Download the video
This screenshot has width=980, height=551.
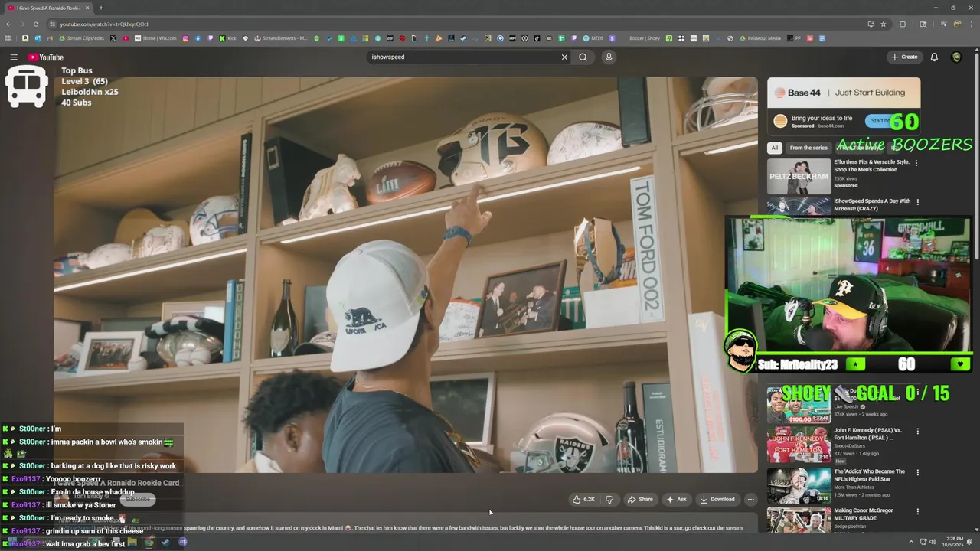(x=717, y=499)
